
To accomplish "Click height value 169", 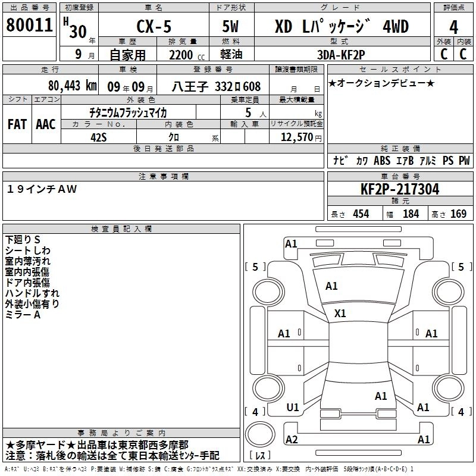I will click(458, 214).
